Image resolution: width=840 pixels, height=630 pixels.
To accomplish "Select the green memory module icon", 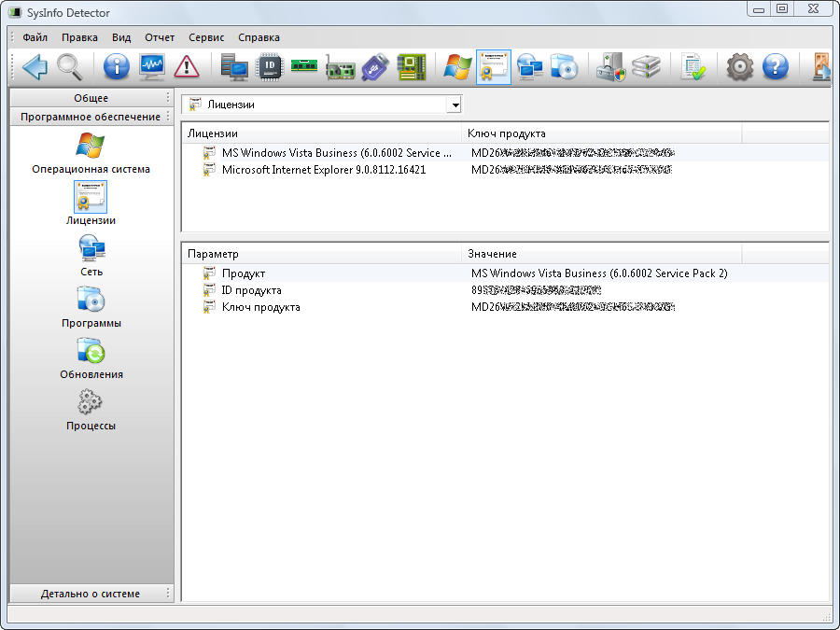I will pyautogui.click(x=304, y=66).
